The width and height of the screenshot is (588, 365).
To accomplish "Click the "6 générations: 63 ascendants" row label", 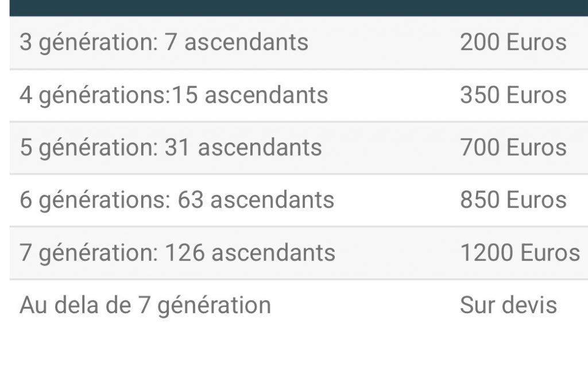I will 177,200.
